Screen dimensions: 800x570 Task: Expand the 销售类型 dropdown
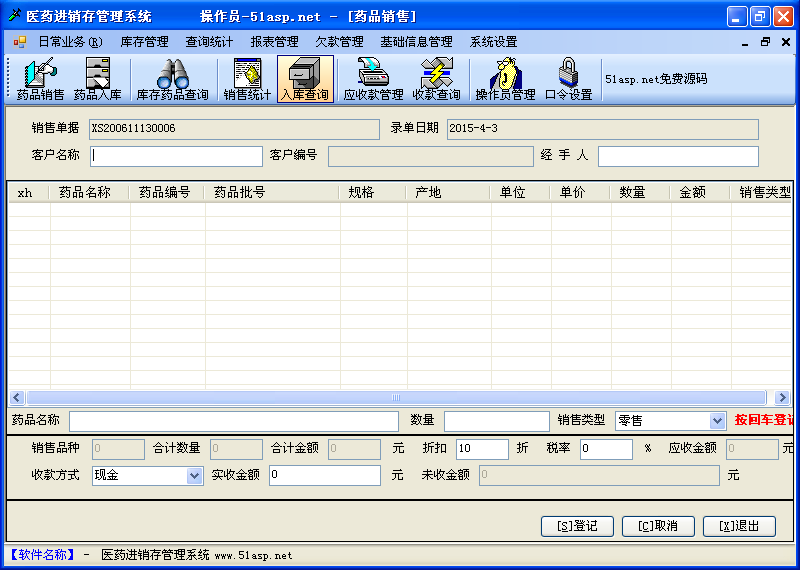click(717, 421)
